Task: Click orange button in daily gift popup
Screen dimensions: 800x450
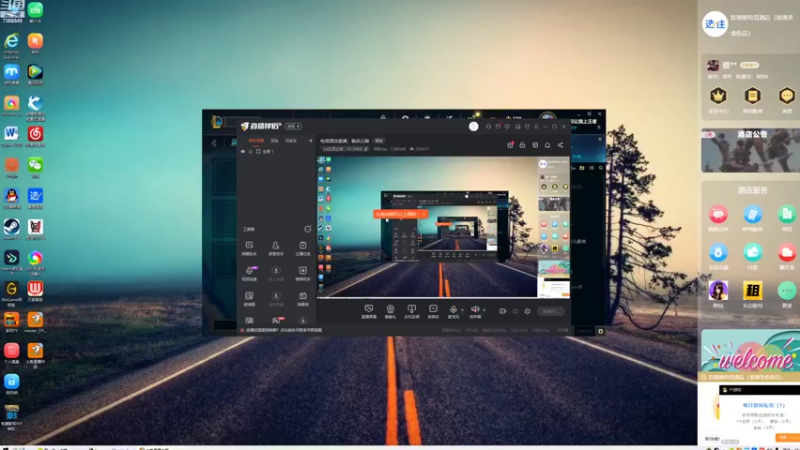Action: (787, 438)
